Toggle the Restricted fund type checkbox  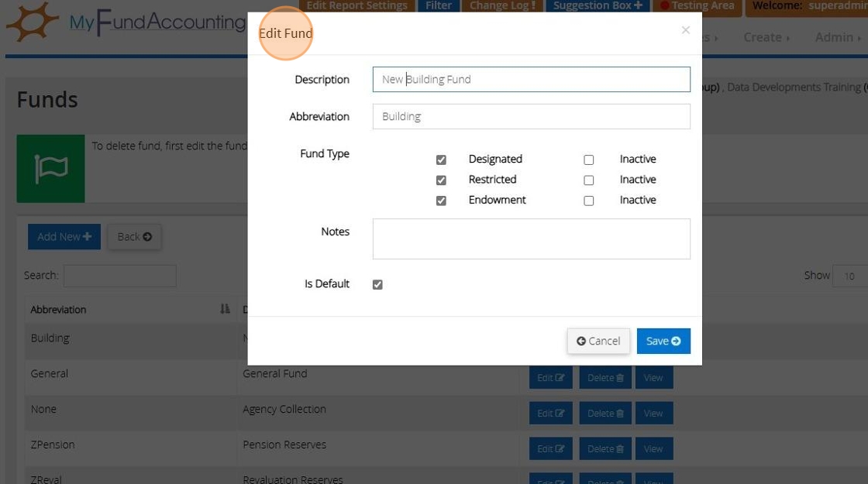(441, 180)
